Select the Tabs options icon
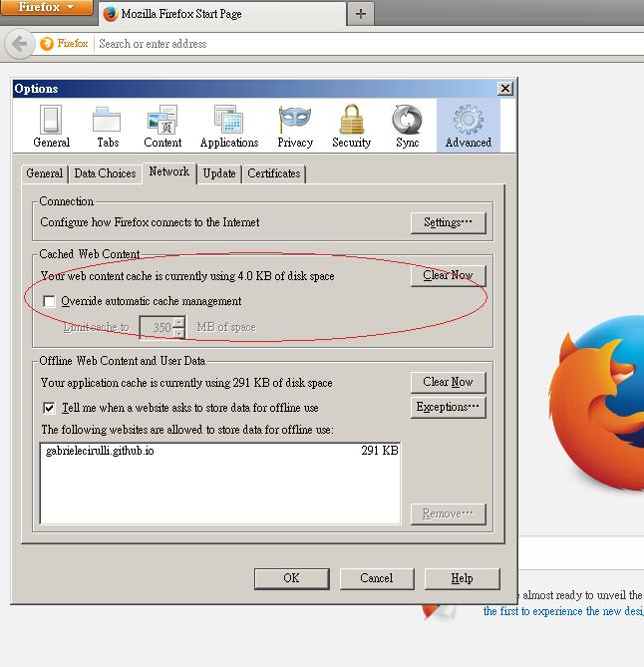 108,126
